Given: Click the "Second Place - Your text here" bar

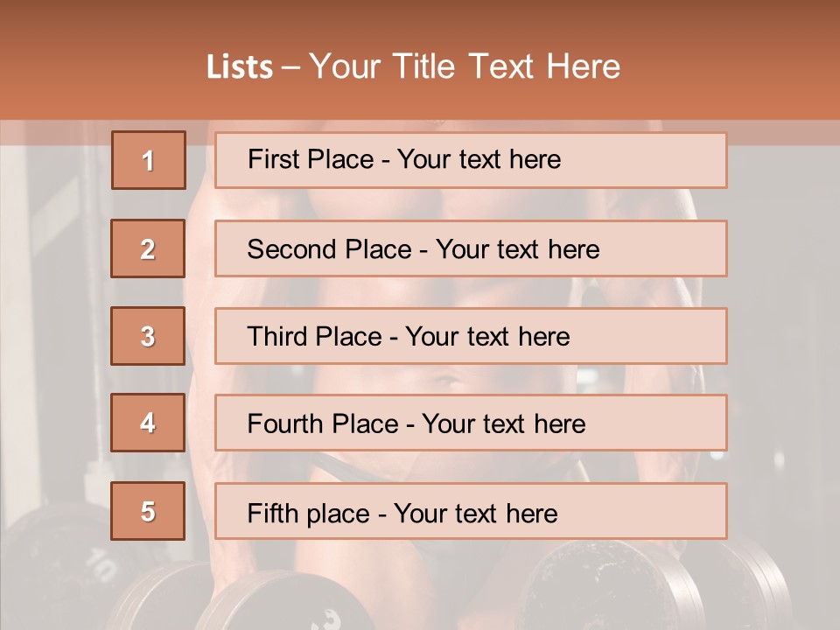Looking at the screenshot, I should (471, 248).
